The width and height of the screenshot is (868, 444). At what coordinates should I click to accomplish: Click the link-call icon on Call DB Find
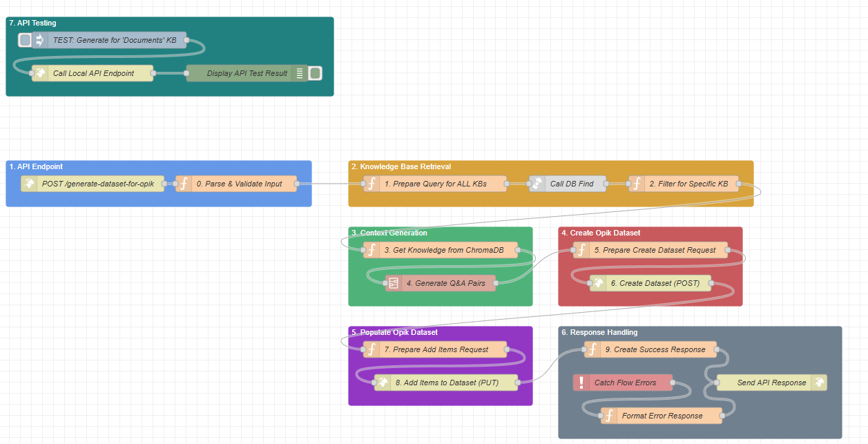(537, 184)
